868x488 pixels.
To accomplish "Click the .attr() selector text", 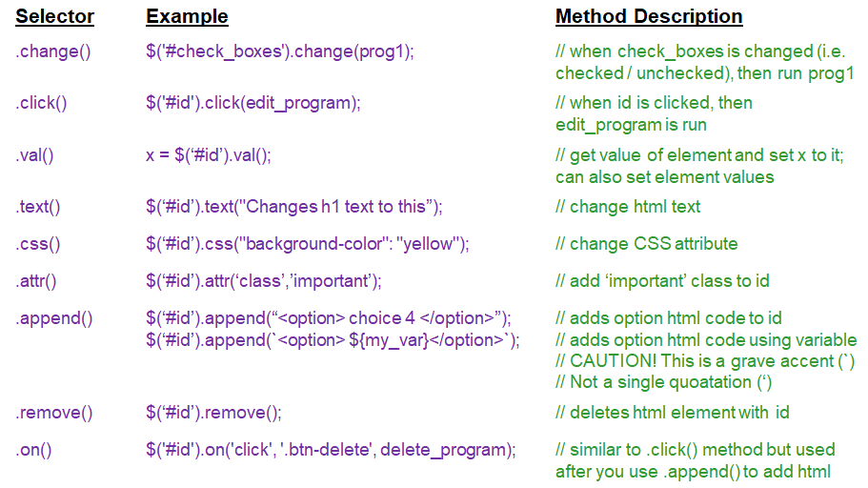I will pyautogui.click(x=36, y=281).
